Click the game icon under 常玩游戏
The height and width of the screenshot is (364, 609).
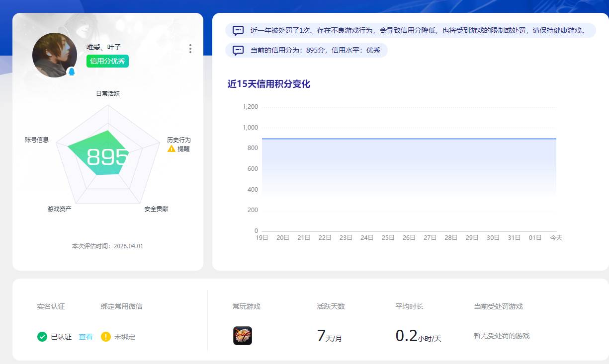pyautogui.click(x=242, y=335)
